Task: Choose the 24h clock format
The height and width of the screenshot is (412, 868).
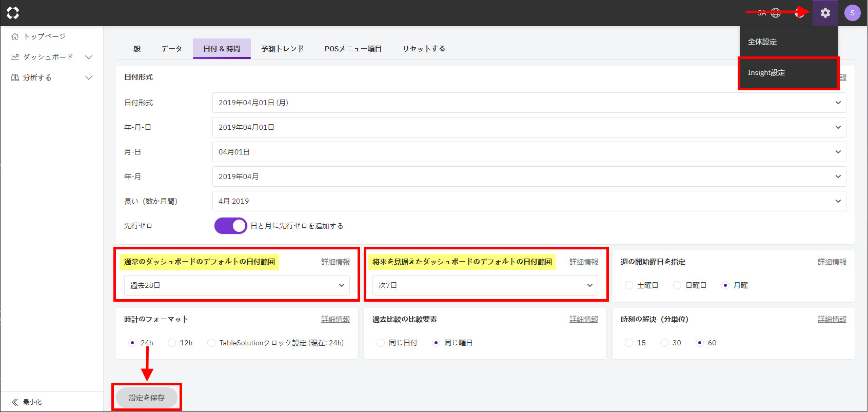Action: pyautogui.click(x=132, y=343)
